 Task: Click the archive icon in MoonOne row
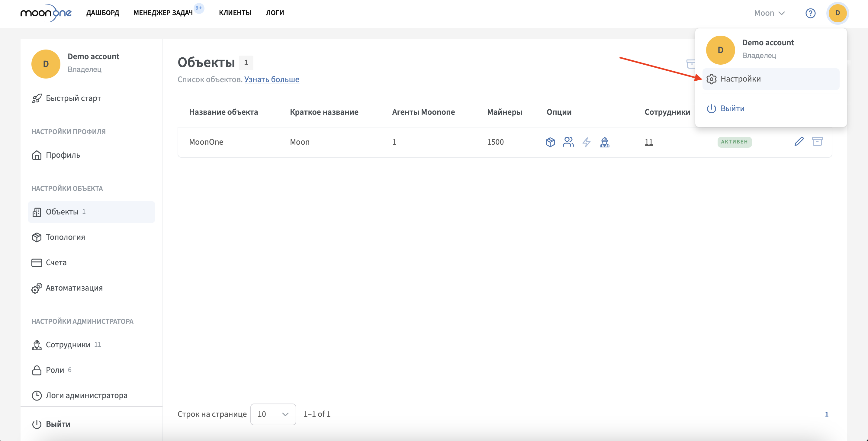817,141
